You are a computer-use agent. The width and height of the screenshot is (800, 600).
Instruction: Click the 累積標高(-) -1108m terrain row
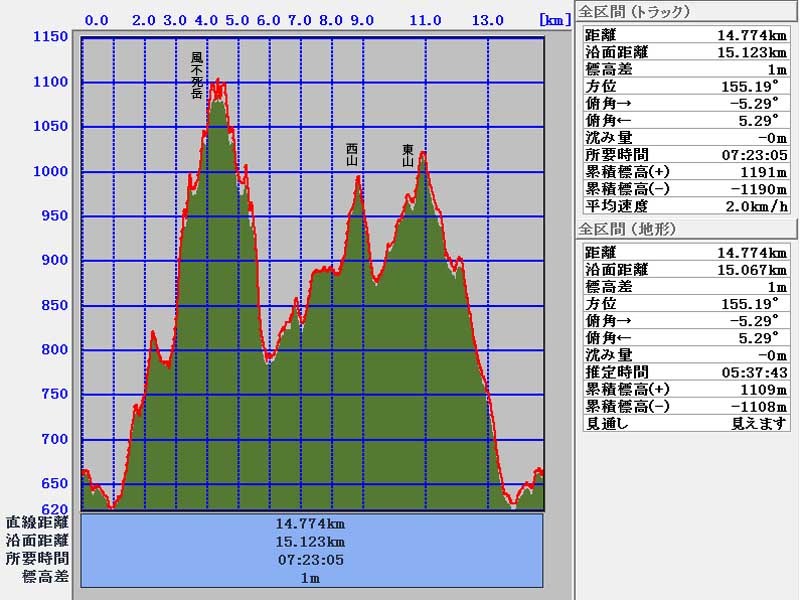coord(684,406)
